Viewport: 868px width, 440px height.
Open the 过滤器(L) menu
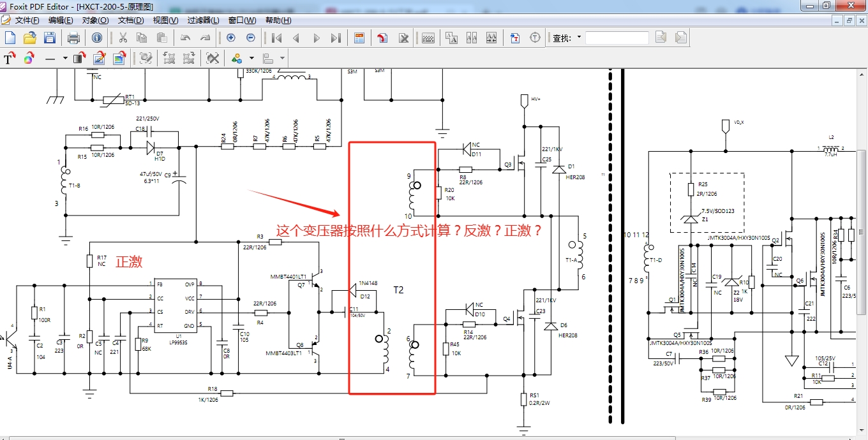point(203,20)
